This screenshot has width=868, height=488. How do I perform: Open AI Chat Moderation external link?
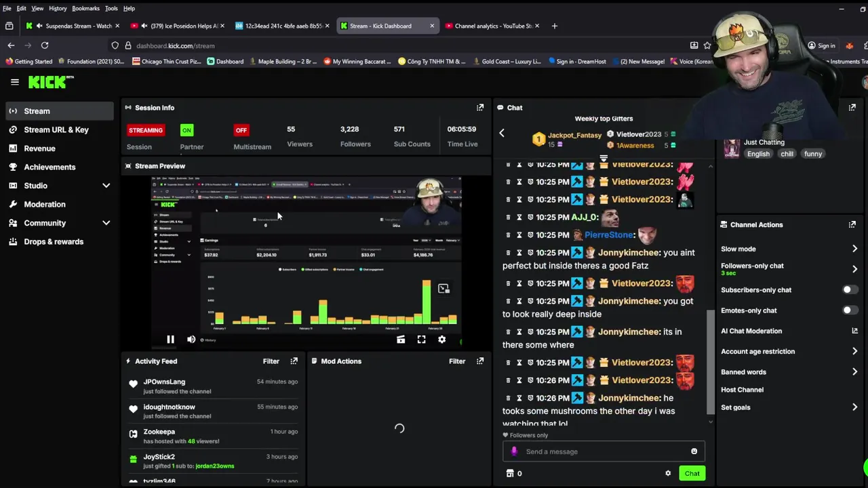pyautogui.click(x=854, y=331)
